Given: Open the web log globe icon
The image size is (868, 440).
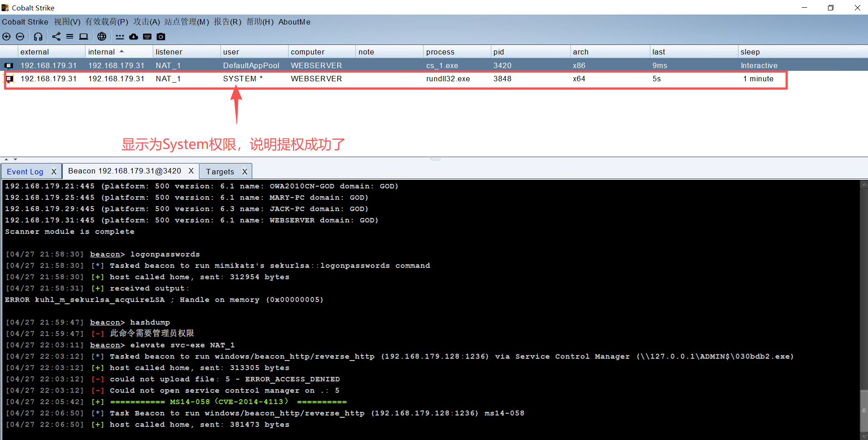Looking at the screenshot, I should tap(102, 37).
